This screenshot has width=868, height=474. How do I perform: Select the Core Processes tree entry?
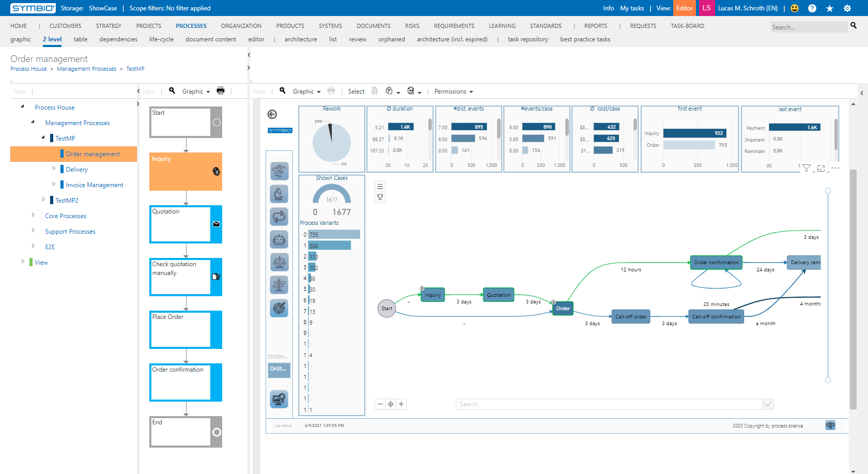click(x=66, y=216)
